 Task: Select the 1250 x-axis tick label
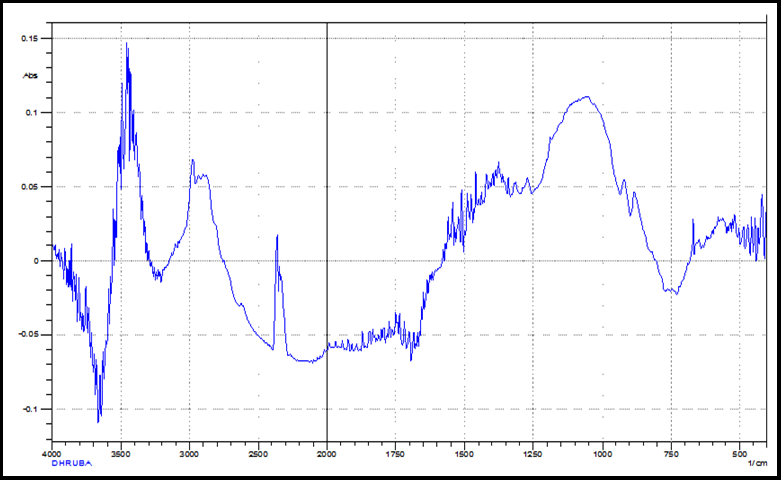tap(532, 453)
